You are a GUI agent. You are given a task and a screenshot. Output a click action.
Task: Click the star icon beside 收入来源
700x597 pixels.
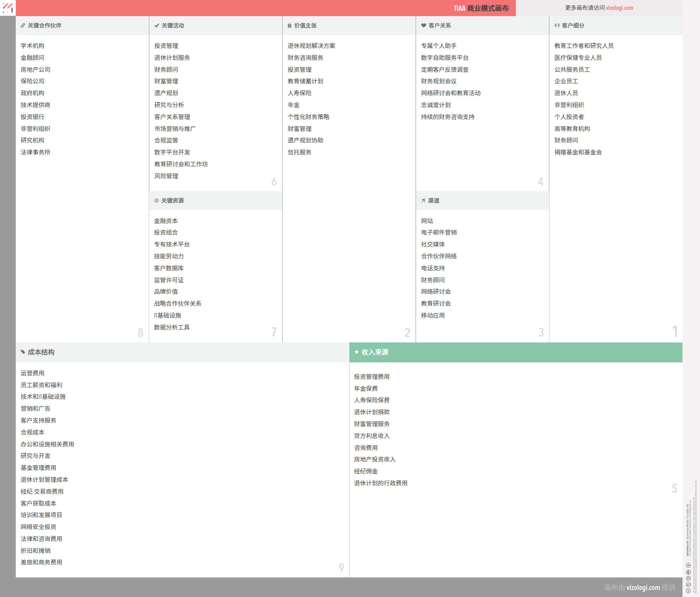coord(356,352)
